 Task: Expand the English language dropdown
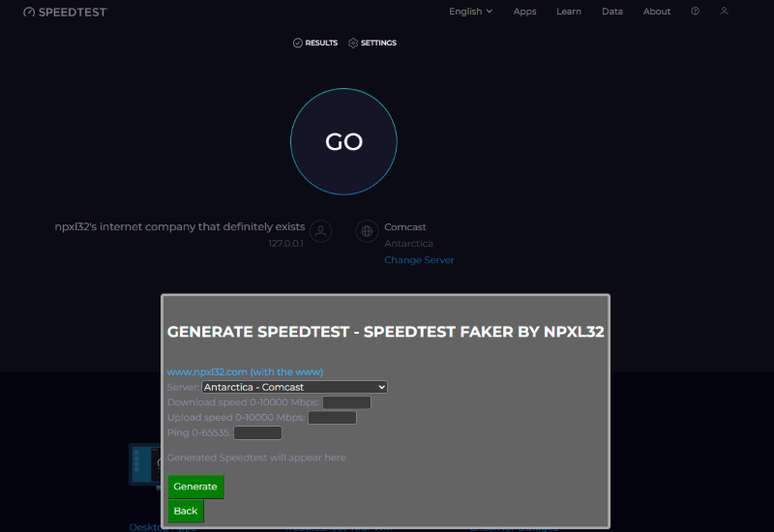pos(470,12)
